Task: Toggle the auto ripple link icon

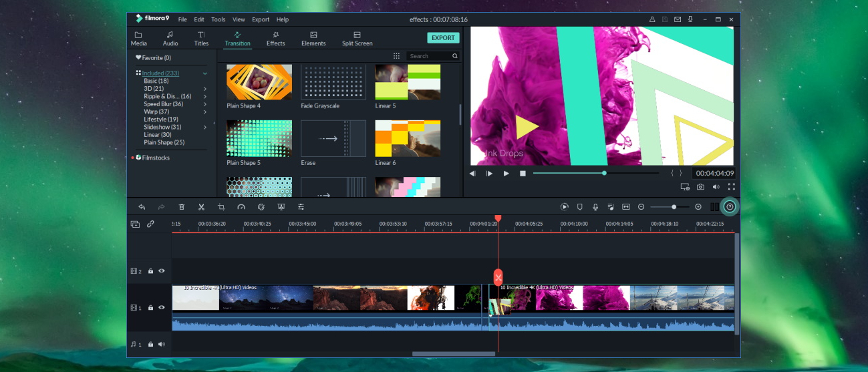Action: (x=150, y=224)
